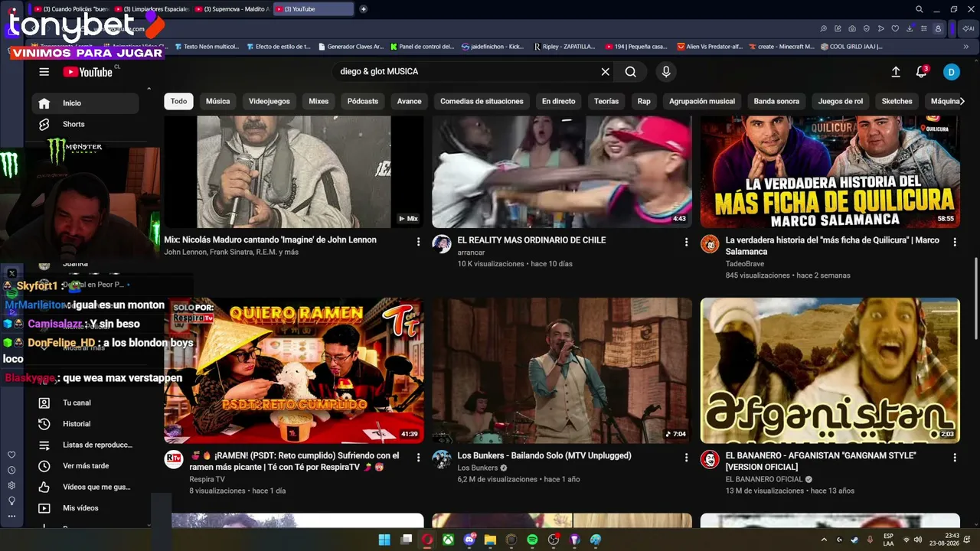
Task: Open EL BANANERO OFICIAL channel link
Action: [x=764, y=479]
